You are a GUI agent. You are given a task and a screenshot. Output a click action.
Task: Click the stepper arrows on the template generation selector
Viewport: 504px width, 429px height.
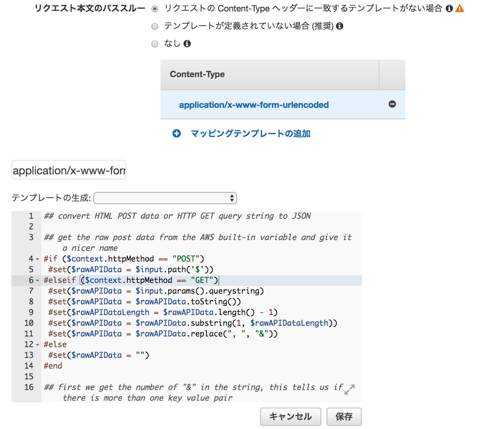point(232,198)
